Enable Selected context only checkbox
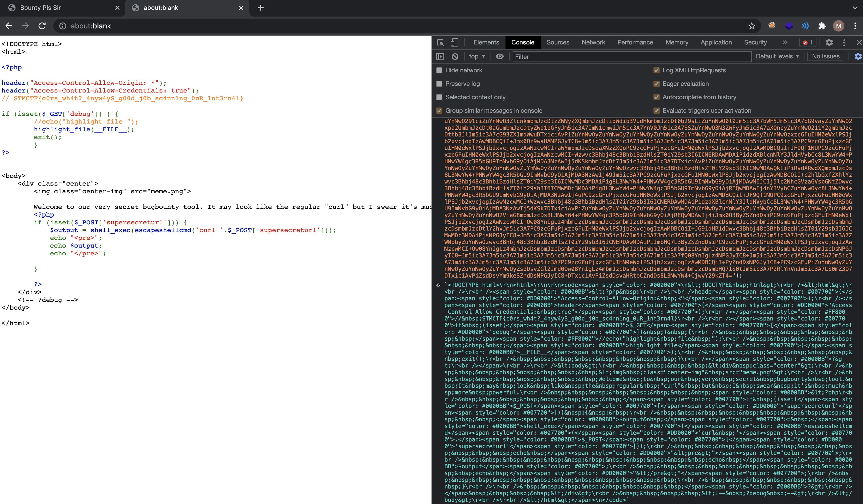This screenshot has width=863, height=504. pos(439,97)
